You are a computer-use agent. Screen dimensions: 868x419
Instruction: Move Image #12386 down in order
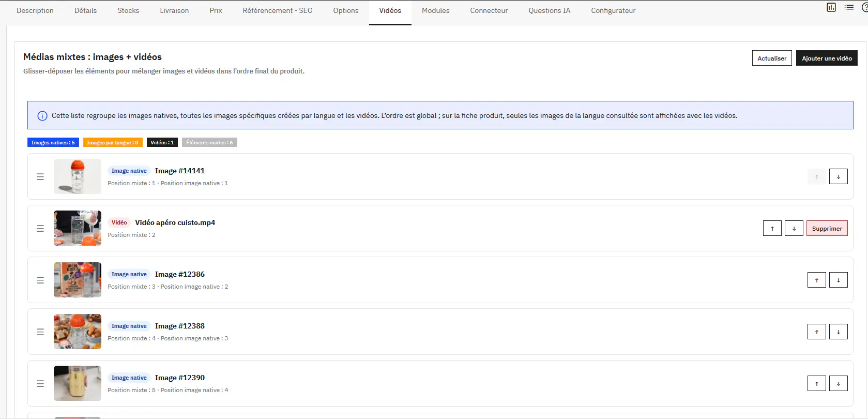[x=838, y=280]
